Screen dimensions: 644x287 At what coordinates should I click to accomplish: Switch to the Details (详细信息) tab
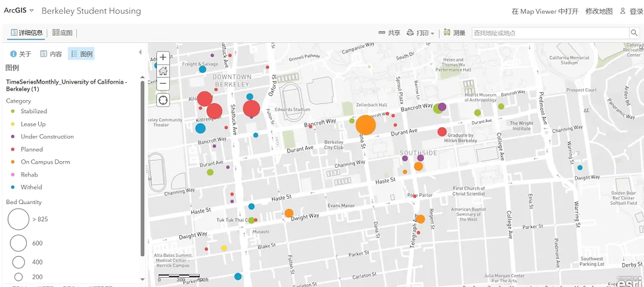coord(26,33)
